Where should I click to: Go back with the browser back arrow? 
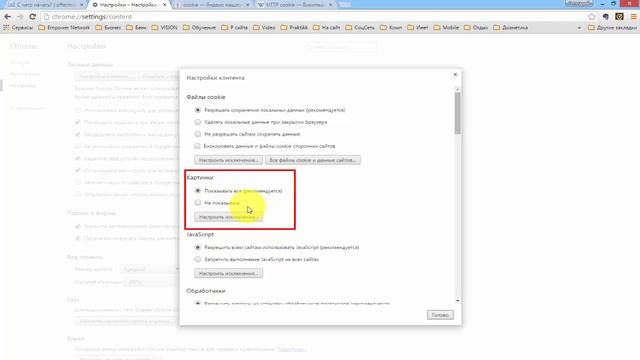coord(7,17)
